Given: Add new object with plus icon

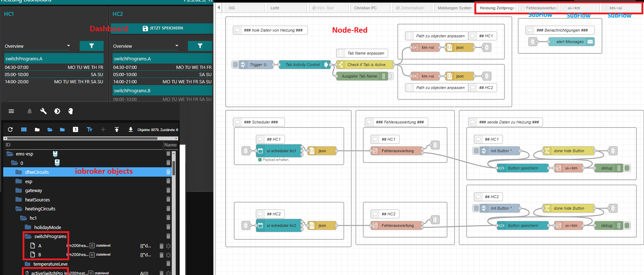Looking at the screenshot, I should click(x=103, y=130).
